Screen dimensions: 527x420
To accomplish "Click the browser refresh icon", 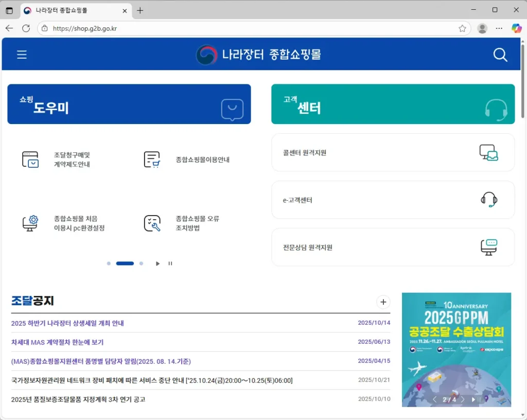I will (26, 28).
